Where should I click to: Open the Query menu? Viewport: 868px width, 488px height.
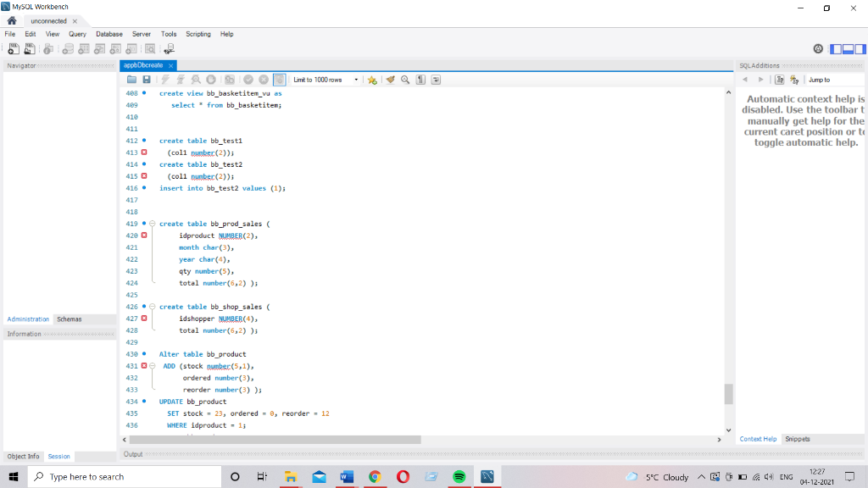[77, 34]
